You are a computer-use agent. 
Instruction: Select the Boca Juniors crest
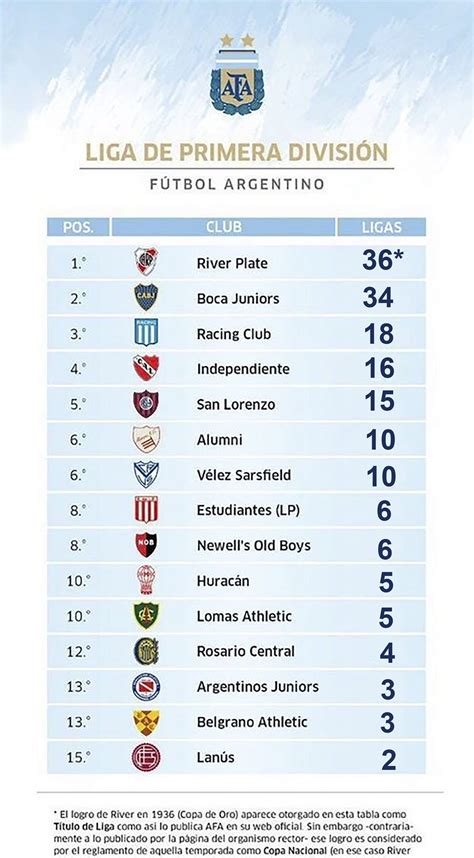coord(146,297)
